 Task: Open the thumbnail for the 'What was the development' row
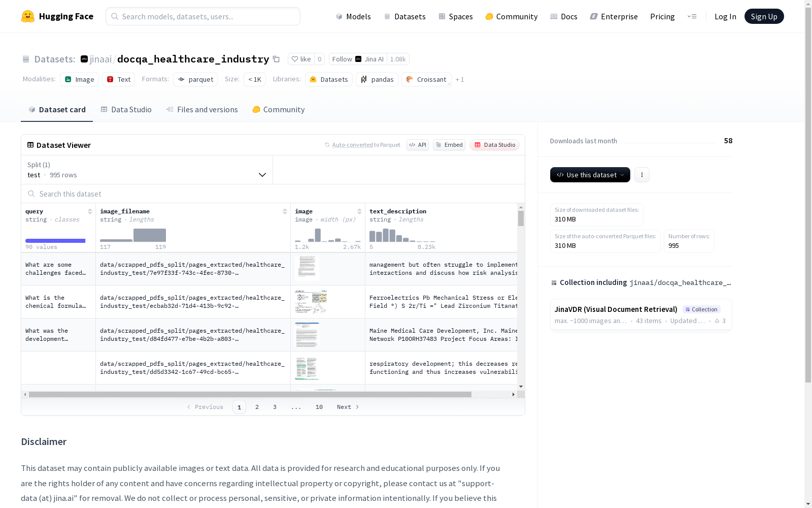(x=307, y=335)
